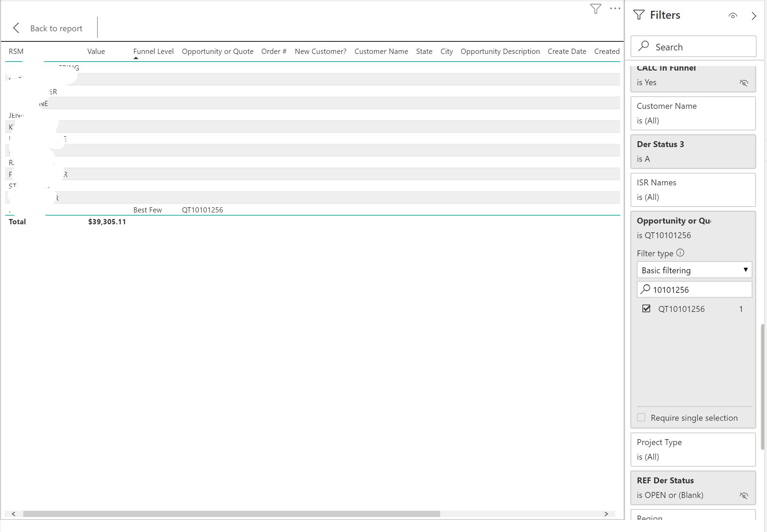Screen dimensions: 767x532
Task: Click the table's horizontal scrollbar thumb
Action: (x=231, y=514)
